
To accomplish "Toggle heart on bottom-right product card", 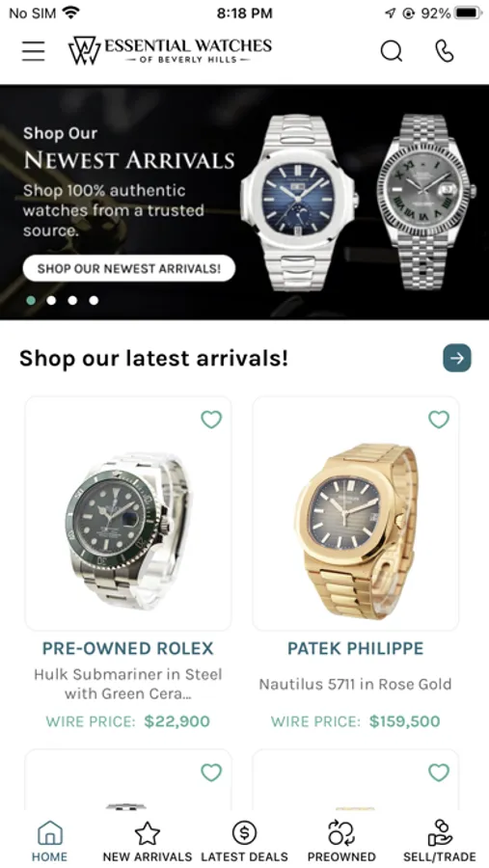I will click(439, 772).
